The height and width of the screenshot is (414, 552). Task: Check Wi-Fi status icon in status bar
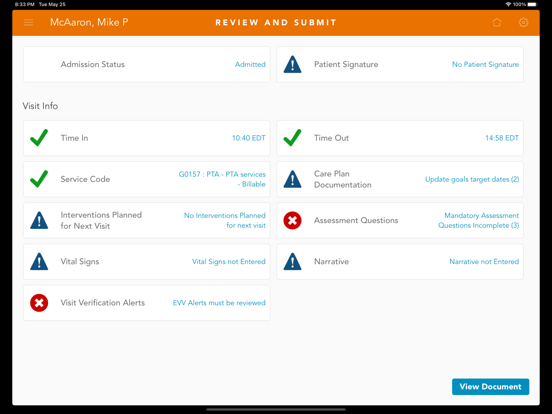pyautogui.click(x=508, y=4)
